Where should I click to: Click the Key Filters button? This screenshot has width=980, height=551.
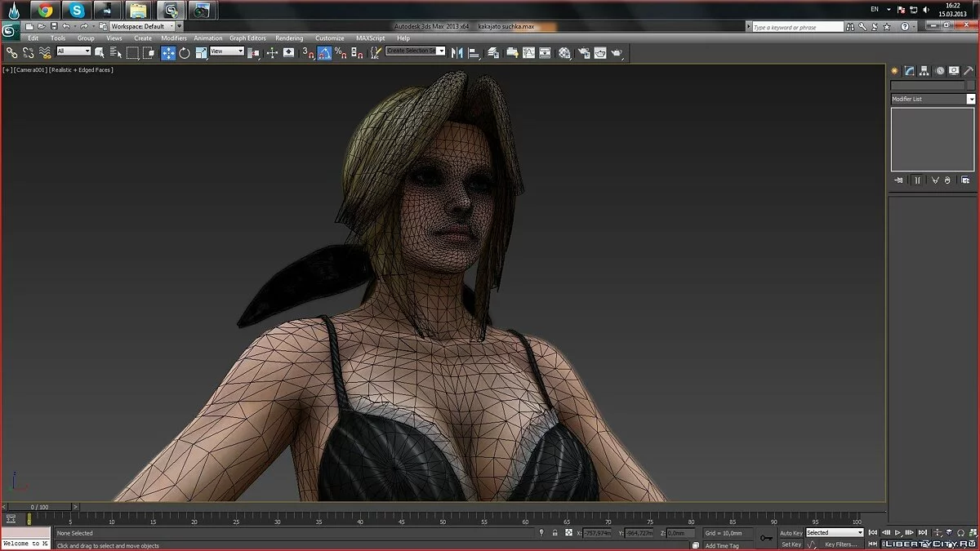[x=840, y=544]
